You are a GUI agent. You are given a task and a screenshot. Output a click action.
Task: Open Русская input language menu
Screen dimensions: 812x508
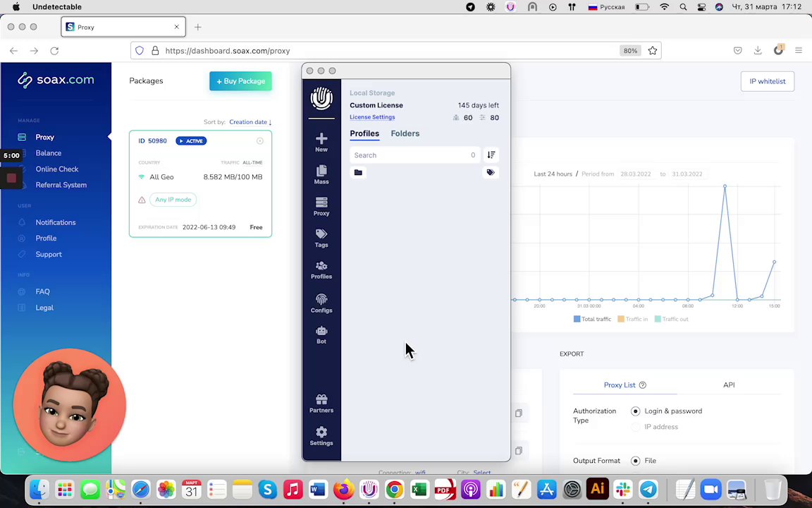coord(606,7)
